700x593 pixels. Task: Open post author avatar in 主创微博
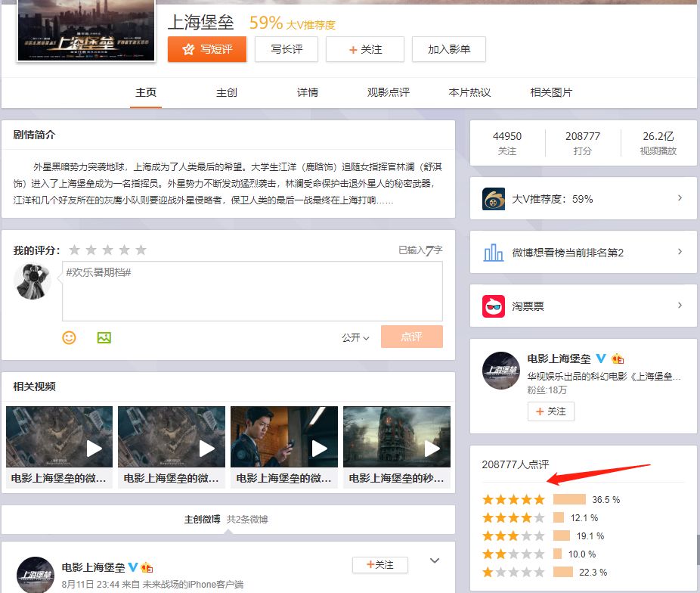click(36, 575)
